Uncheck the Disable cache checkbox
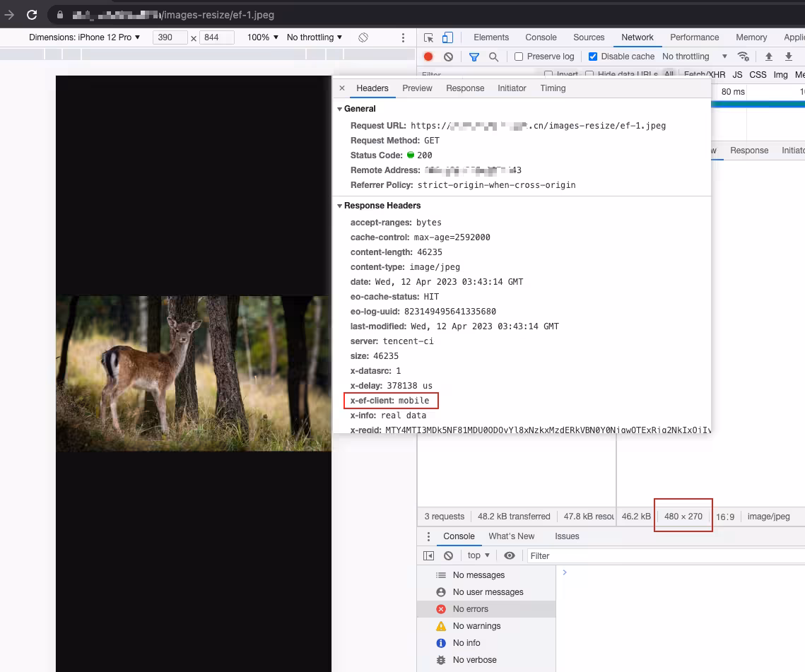The image size is (805, 672). click(x=593, y=57)
